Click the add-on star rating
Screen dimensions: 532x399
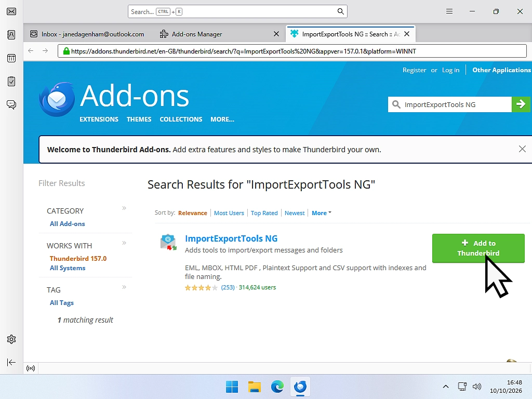tap(201, 288)
